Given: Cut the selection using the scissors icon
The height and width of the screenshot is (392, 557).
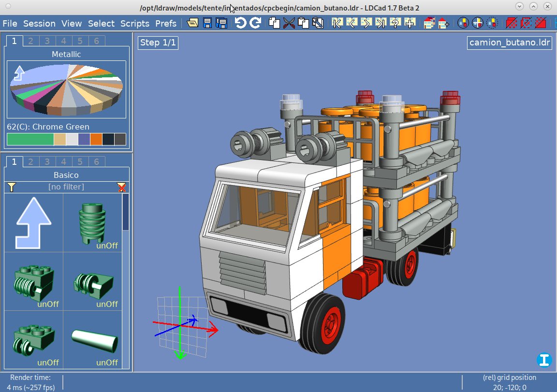Looking at the screenshot, I should coord(289,23).
